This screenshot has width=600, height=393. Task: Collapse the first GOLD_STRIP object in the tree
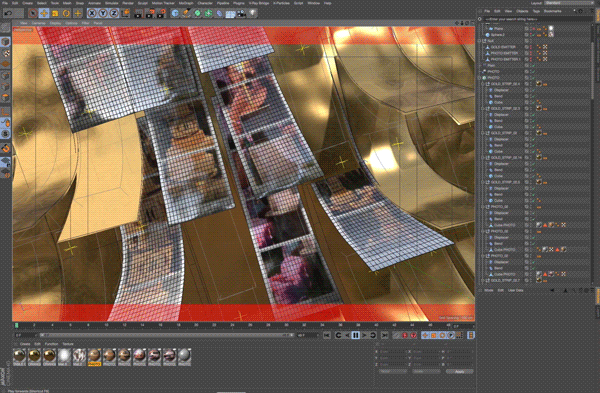483,84
